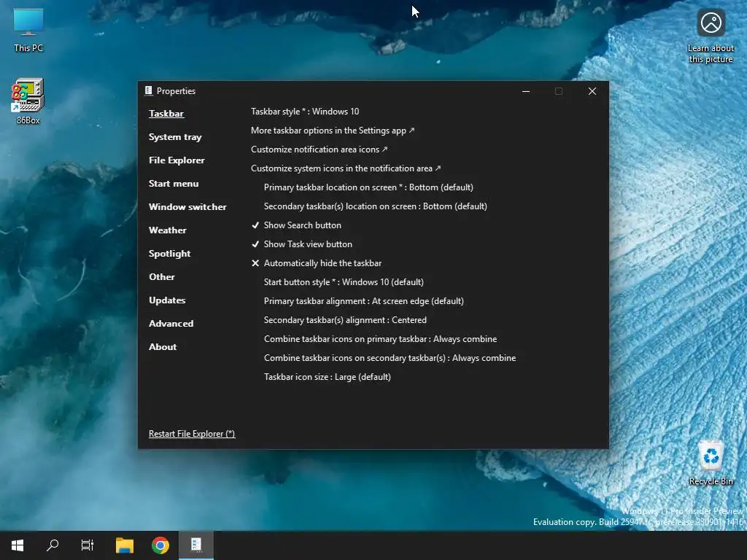Select the Taskbar section
Image resolution: width=747 pixels, height=560 pixels.
click(166, 113)
